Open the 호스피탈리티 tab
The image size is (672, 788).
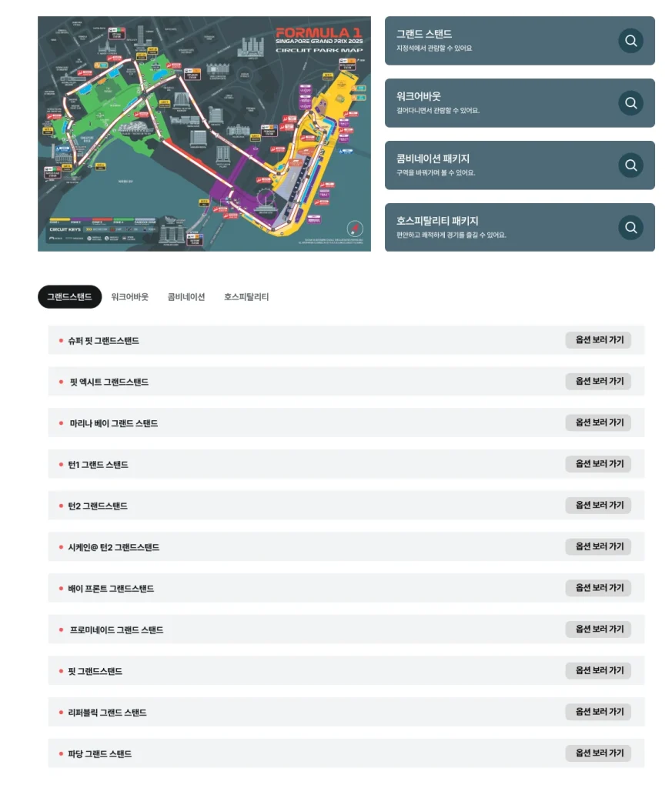click(x=246, y=297)
